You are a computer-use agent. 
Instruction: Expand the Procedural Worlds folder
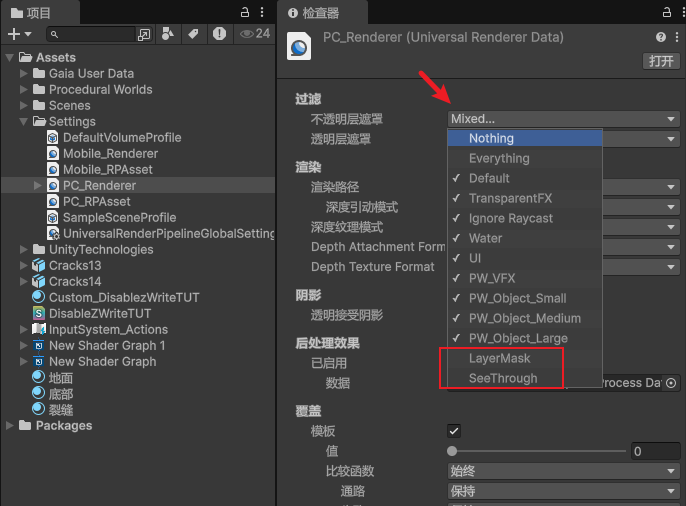pyautogui.click(x=24, y=90)
